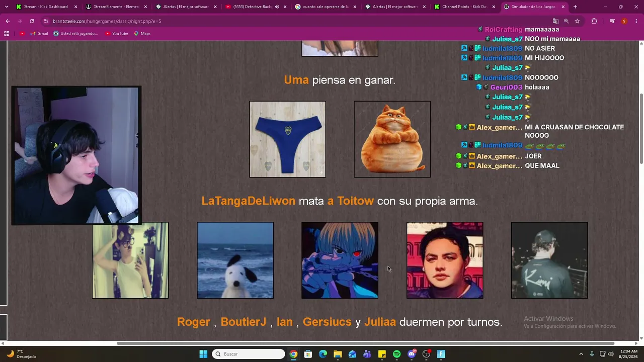Screen dimensions: 644x362
Task: Click the Buscar taskbar search box
Action: point(249,354)
